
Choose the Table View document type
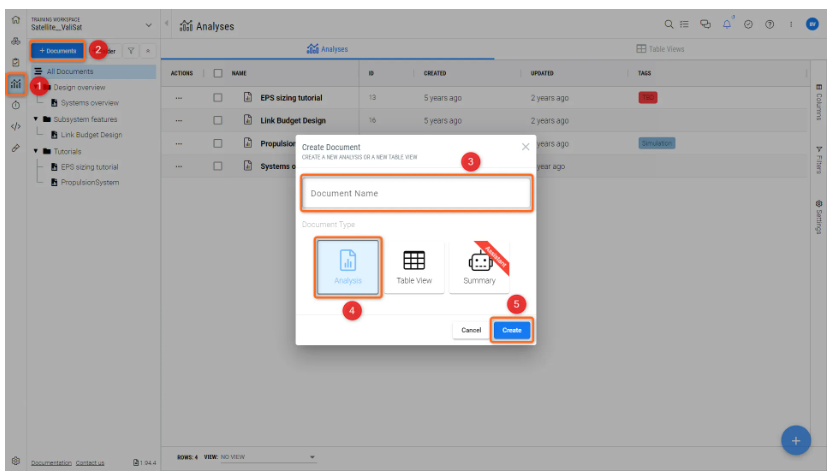(414, 267)
